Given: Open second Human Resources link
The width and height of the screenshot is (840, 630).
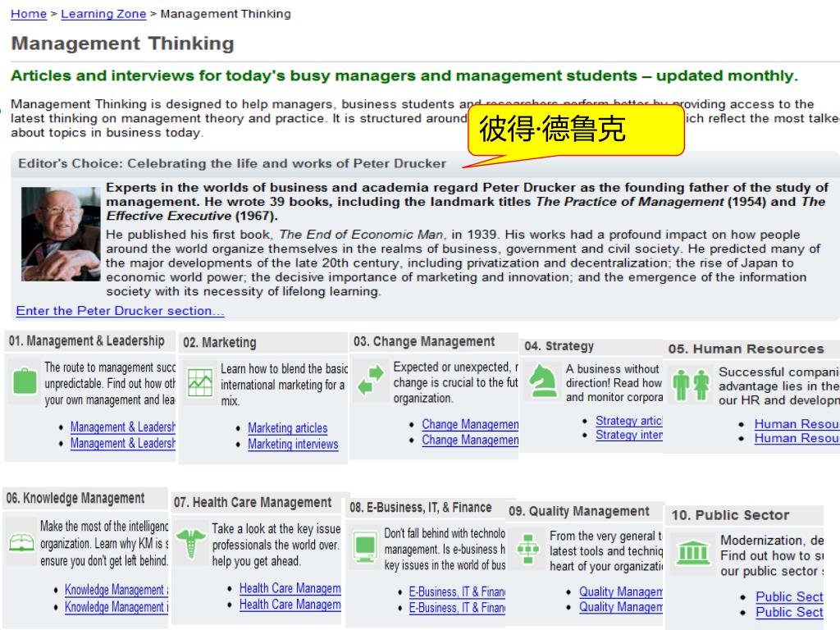Looking at the screenshot, I should coord(797,438).
